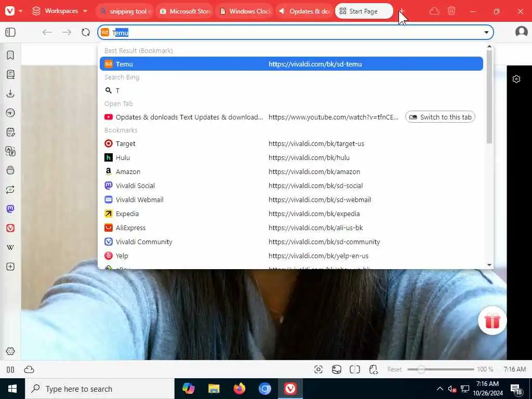
Task: Open the Reading List panel icon
Action: tap(10, 74)
